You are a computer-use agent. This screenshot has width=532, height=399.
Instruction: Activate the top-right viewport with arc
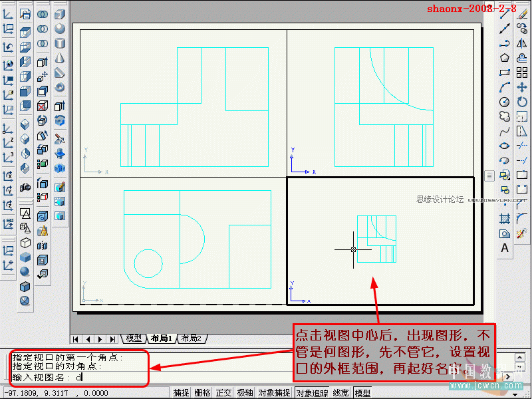[x=380, y=103]
